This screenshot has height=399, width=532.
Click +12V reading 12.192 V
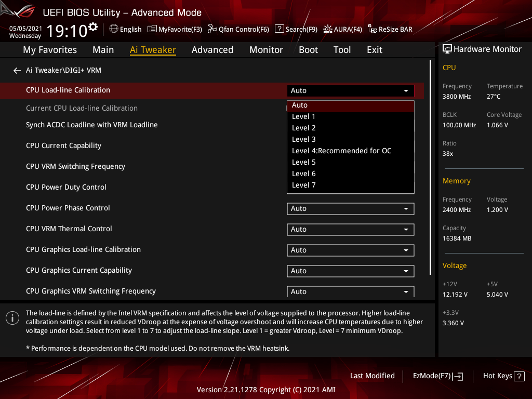click(x=455, y=295)
